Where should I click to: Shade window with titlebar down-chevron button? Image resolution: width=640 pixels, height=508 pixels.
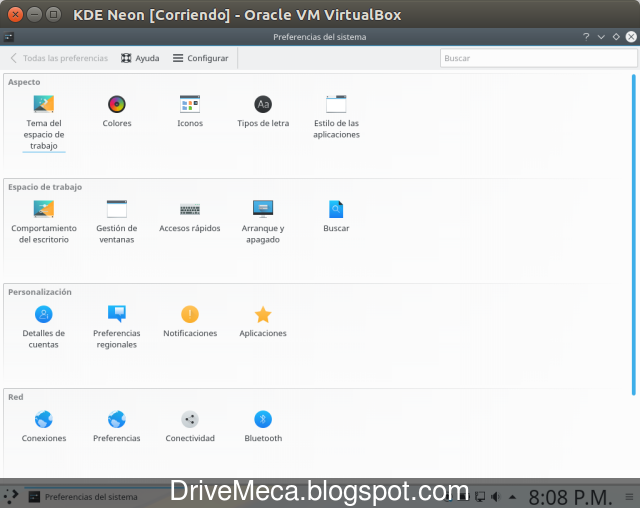click(x=601, y=37)
